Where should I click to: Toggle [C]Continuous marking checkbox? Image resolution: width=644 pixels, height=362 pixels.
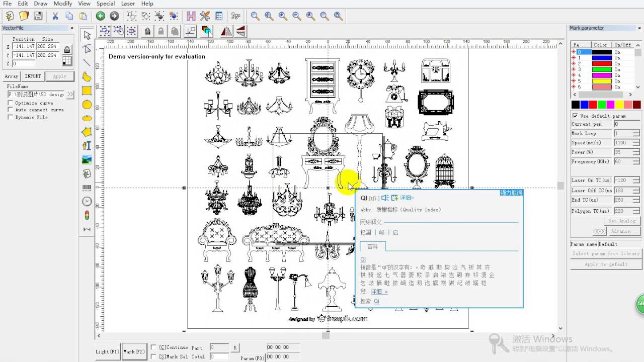[153, 347]
